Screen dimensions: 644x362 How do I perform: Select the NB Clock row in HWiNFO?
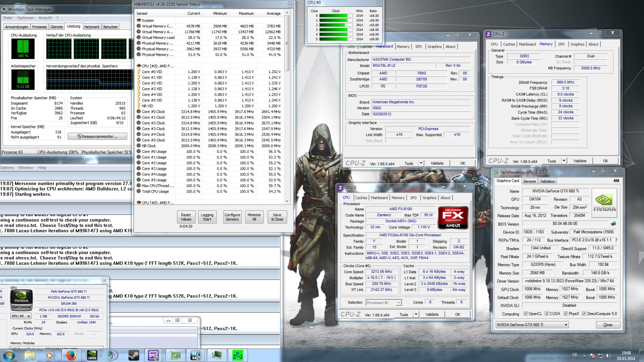(x=209, y=146)
